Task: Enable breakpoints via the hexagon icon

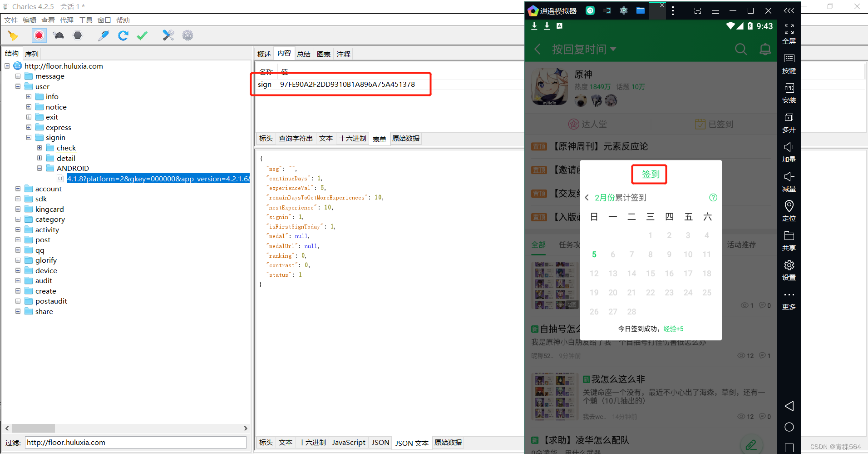Action: click(x=77, y=35)
